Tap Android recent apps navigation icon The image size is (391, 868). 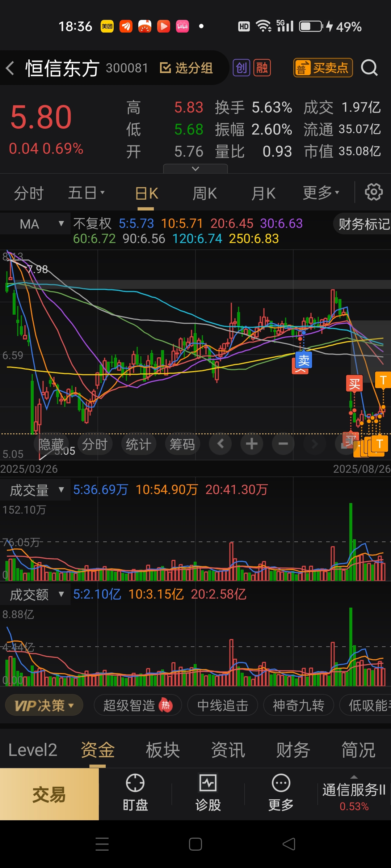tap(102, 844)
